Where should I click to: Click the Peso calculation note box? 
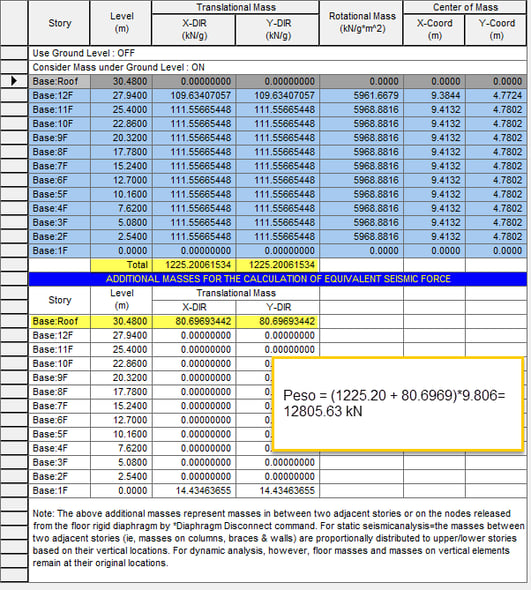point(398,404)
